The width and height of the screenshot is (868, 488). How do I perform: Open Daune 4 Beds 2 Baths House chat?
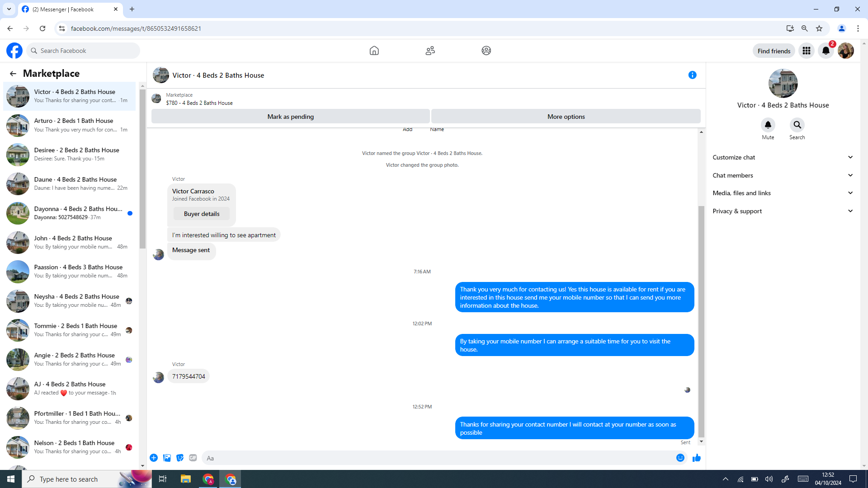tap(69, 184)
